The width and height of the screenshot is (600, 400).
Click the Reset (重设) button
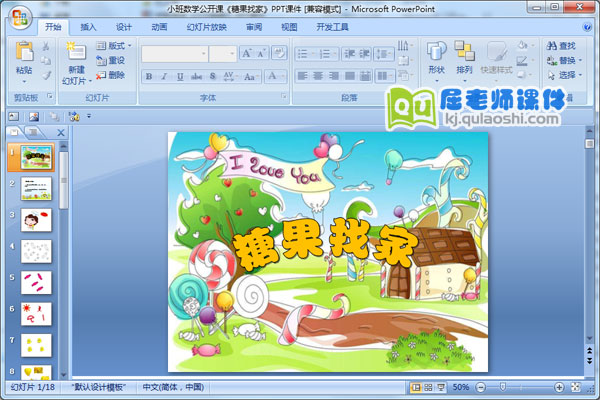[x=111, y=60]
